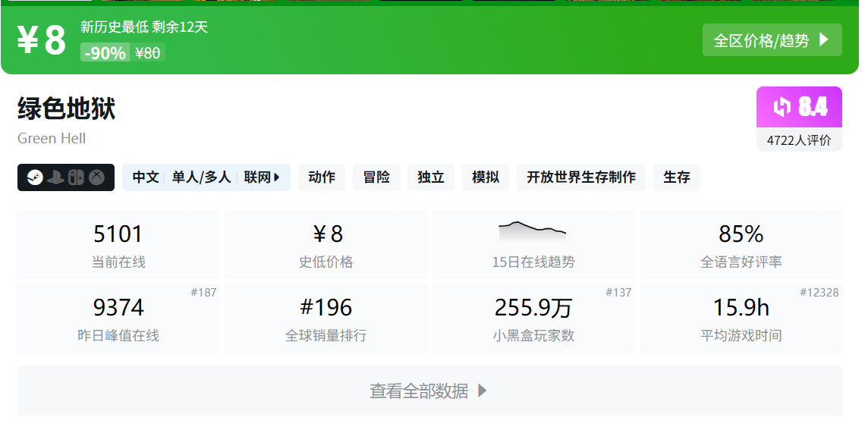Open the 15.9h 平均游戏时间 stat card
This screenshot has width=868, height=433.
741,318
